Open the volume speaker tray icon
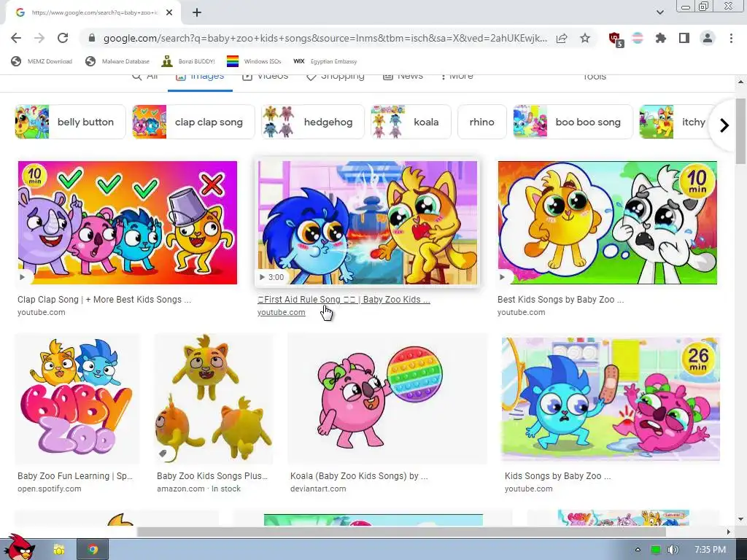Image resolution: width=747 pixels, height=560 pixels. click(x=673, y=550)
